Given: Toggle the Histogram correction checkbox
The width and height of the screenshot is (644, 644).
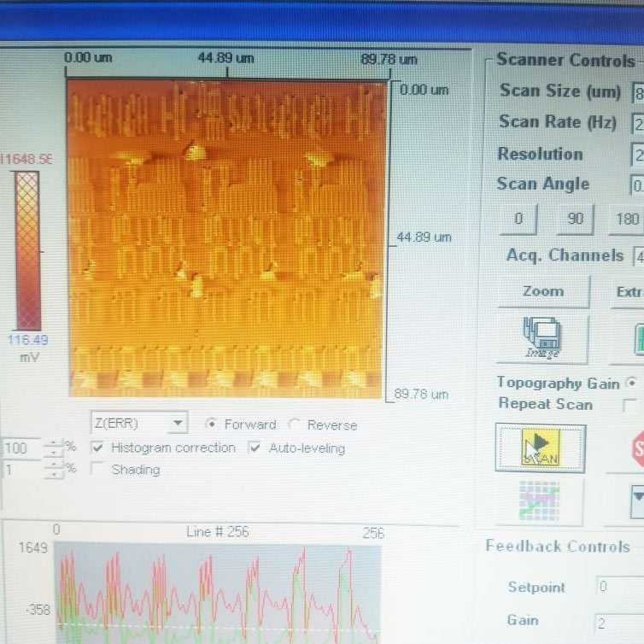Looking at the screenshot, I should (97, 448).
